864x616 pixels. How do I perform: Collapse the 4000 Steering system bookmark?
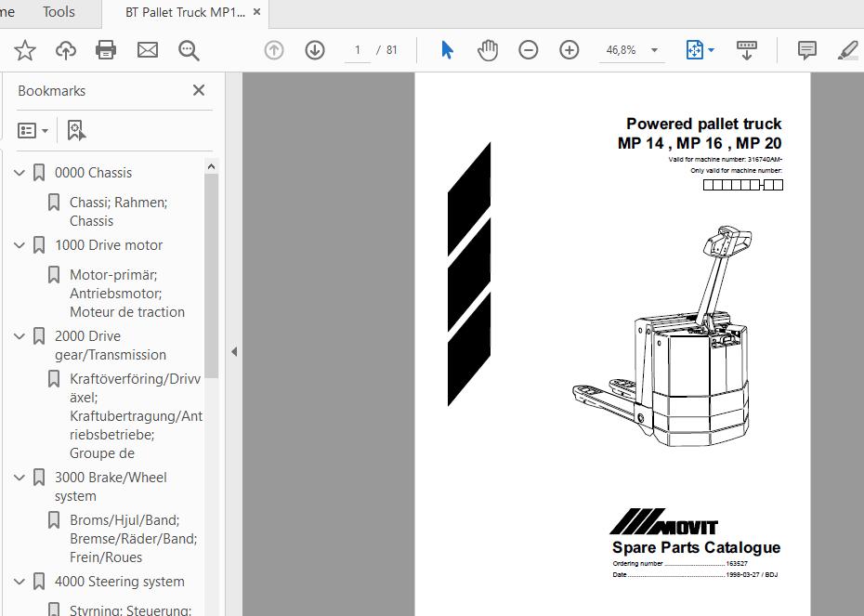tap(20, 582)
